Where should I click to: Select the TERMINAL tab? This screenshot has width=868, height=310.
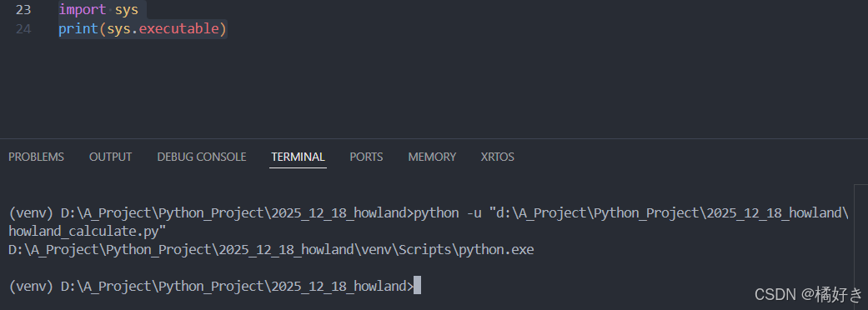(x=298, y=157)
